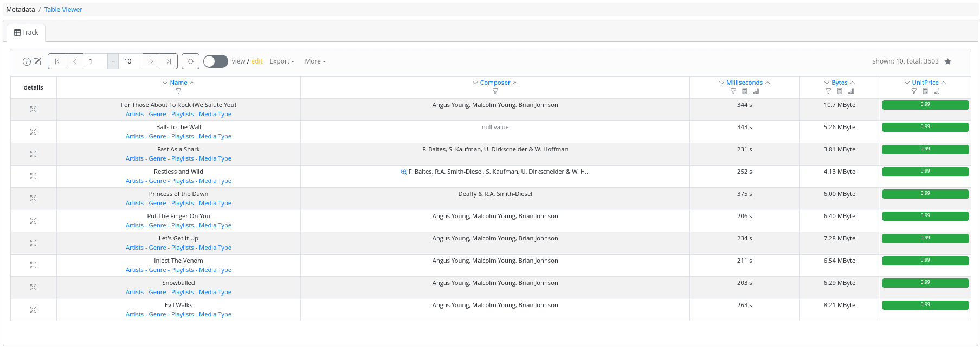The width and height of the screenshot is (980, 349).
Task: Open Table Viewer in the breadcrumb
Action: pyautogui.click(x=63, y=10)
